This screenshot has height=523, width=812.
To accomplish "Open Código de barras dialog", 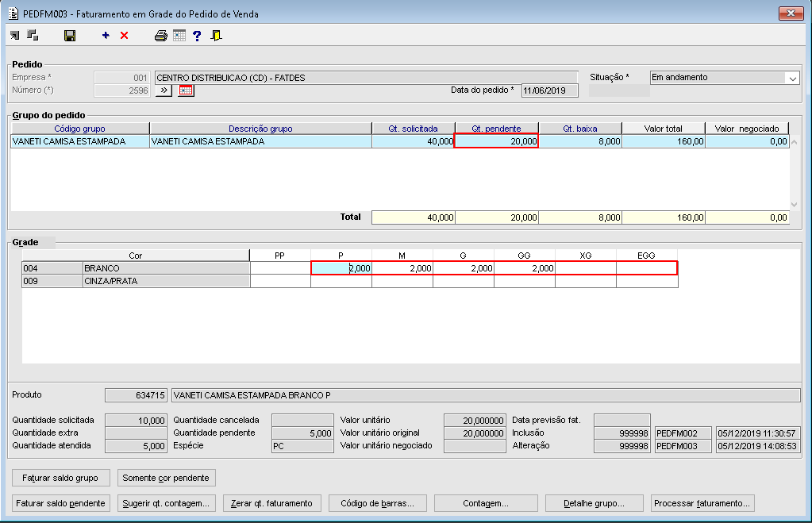I will pyautogui.click(x=378, y=503).
